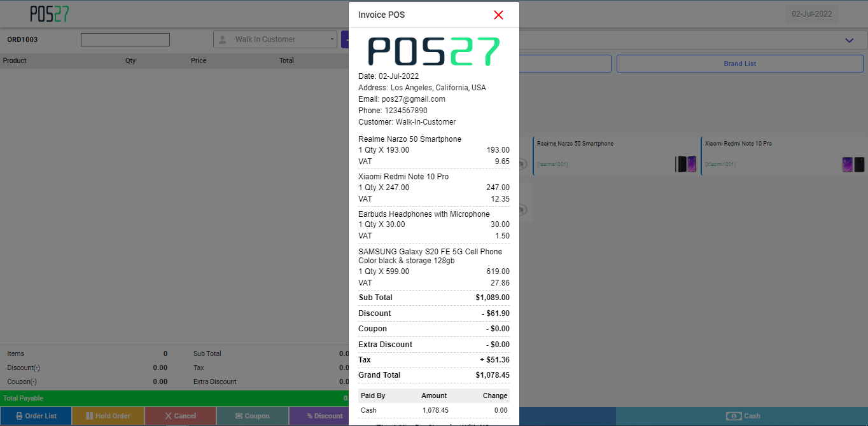Open the Brand List
This screenshot has height=426, width=868.
pyautogui.click(x=740, y=64)
